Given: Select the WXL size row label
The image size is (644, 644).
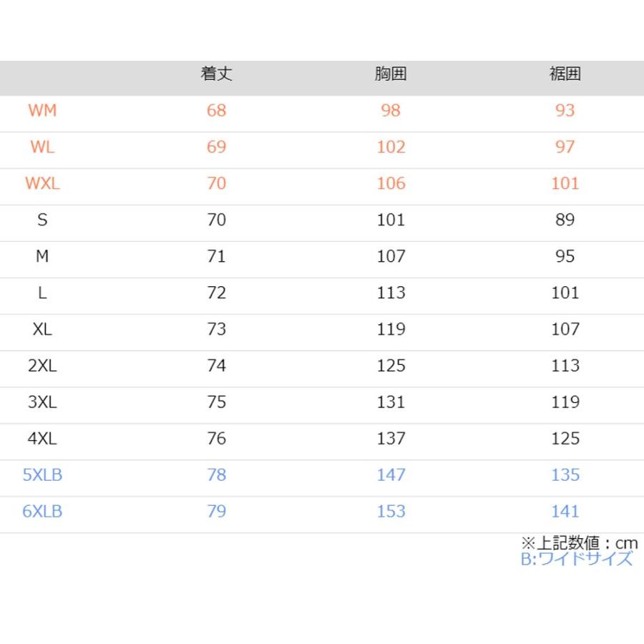Looking at the screenshot, I should pos(42,184).
